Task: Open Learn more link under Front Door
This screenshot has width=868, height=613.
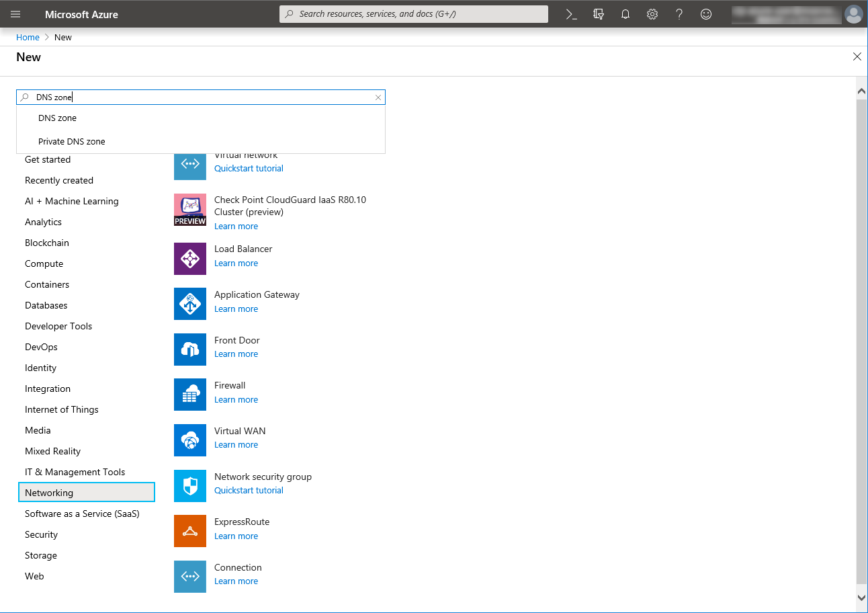Action: pos(236,354)
